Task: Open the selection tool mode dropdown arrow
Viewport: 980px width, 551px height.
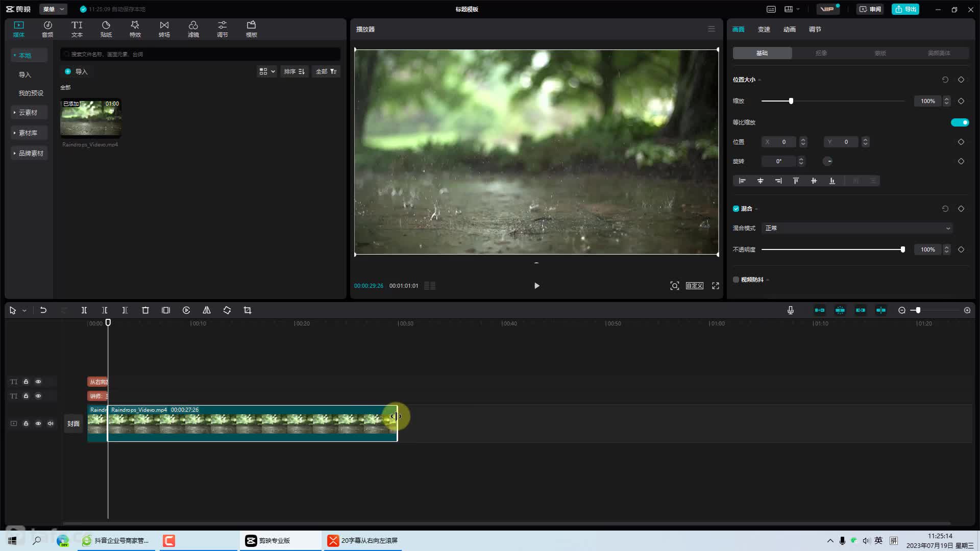Action: (24, 311)
